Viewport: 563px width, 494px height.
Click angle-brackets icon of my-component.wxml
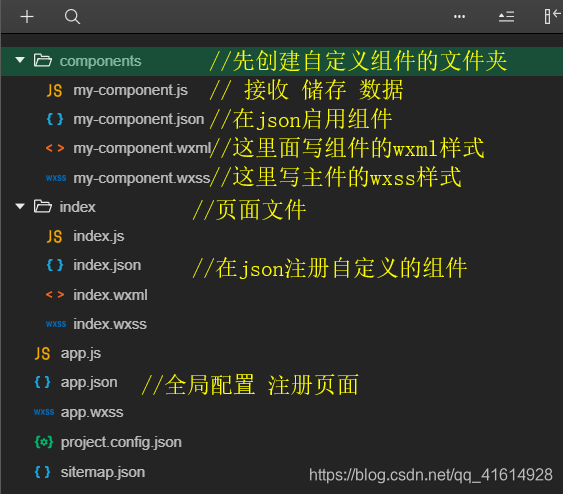tap(55, 148)
